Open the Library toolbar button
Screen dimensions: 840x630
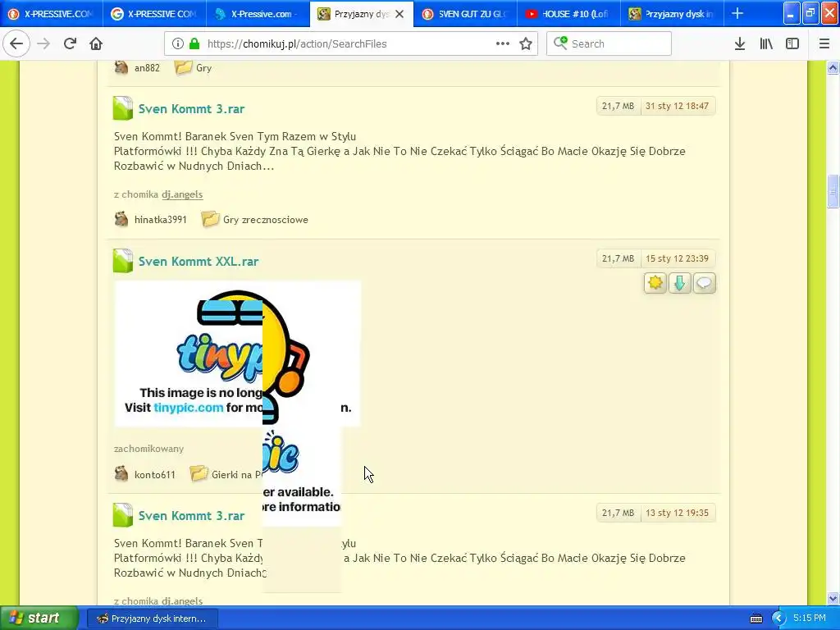(x=766, y=43)
